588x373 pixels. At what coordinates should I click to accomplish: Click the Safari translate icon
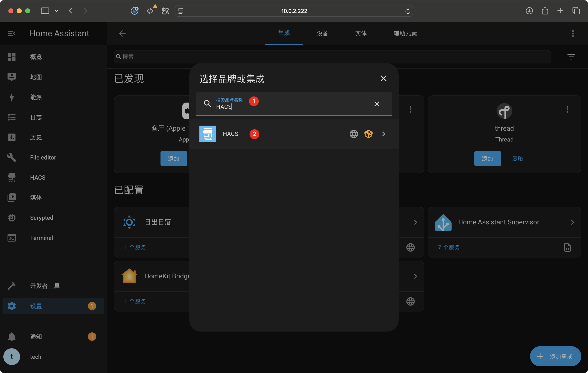tap(165, 11)
